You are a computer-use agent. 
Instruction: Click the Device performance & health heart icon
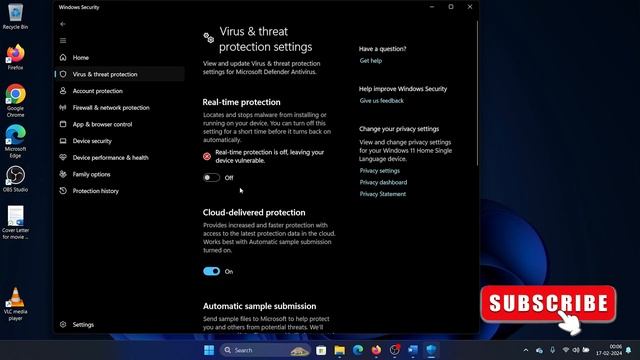tap(63, 158)
